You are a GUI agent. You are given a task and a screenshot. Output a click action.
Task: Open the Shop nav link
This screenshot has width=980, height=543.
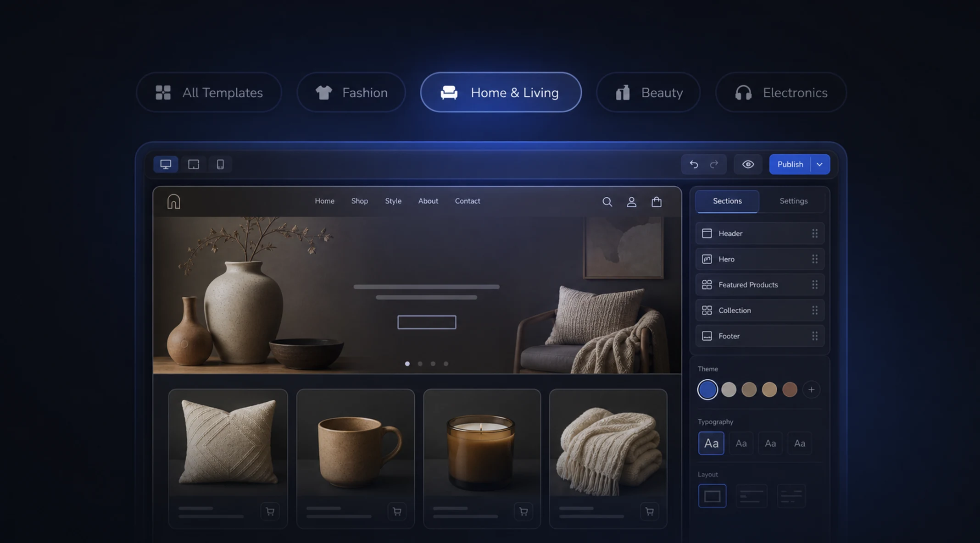click(x=360, y=201)
